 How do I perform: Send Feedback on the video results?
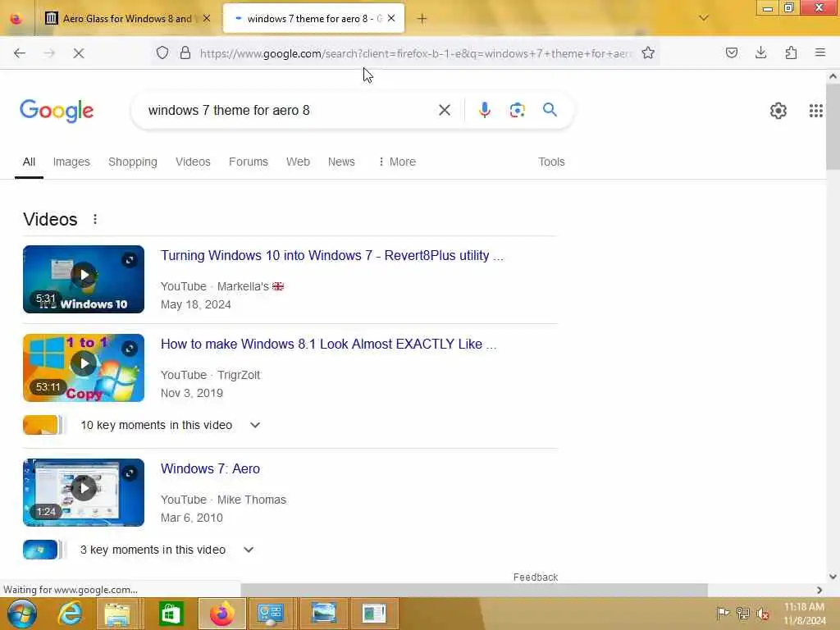point(536,577)
